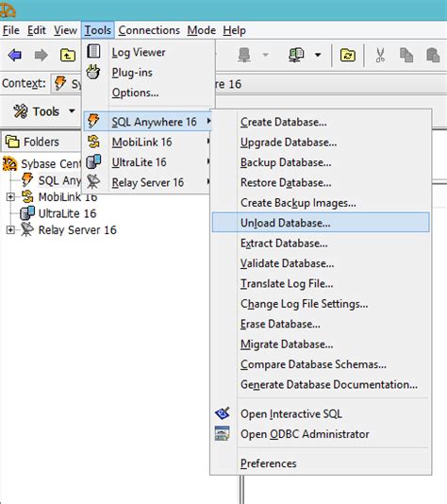Screen dimensions: 447x504
Task: Click the UltraLite 16 tree icon
Action: 27,213
